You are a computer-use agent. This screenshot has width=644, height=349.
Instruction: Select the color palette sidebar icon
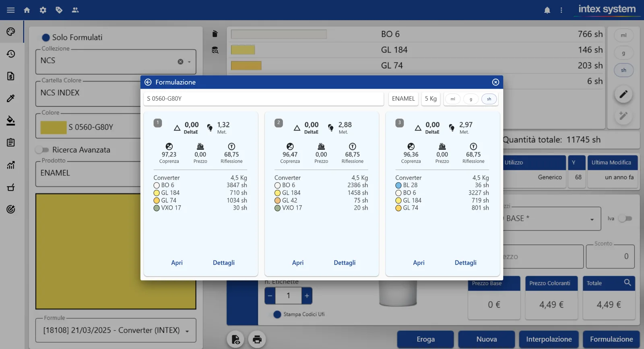[x=11, y=32]
